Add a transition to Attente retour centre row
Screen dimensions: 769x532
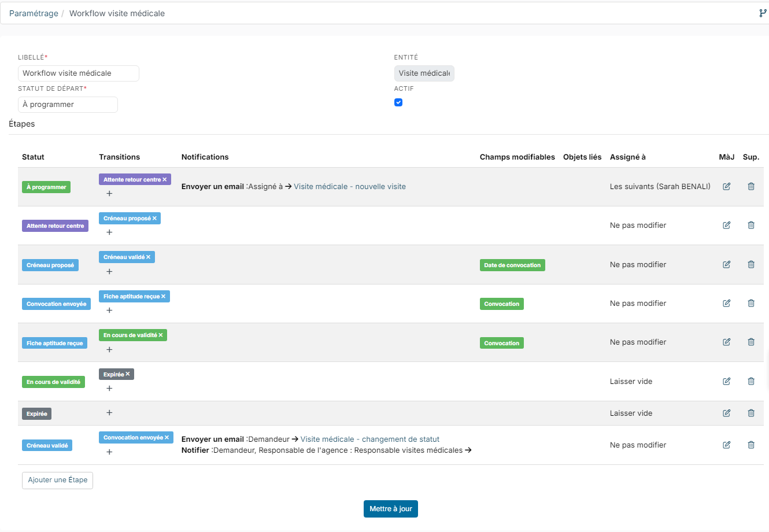(x=109, y=232)
